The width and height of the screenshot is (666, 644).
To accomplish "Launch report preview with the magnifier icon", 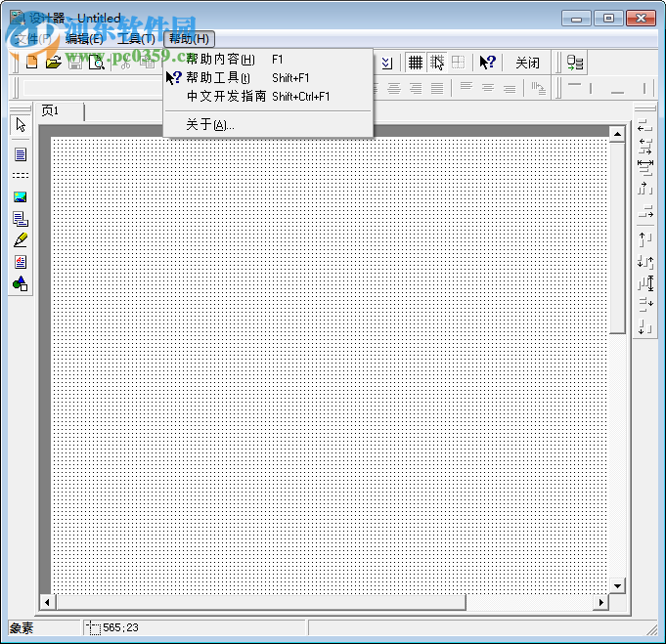I will tap(97, 63).
